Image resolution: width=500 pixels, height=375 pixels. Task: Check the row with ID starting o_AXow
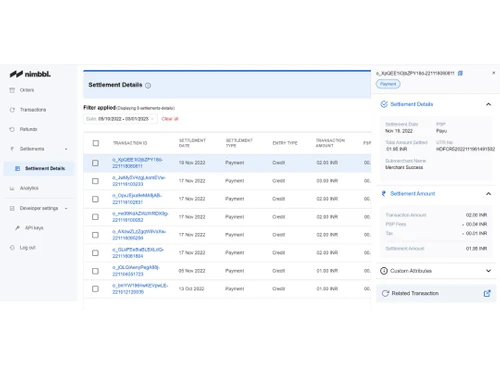[95, 235]
